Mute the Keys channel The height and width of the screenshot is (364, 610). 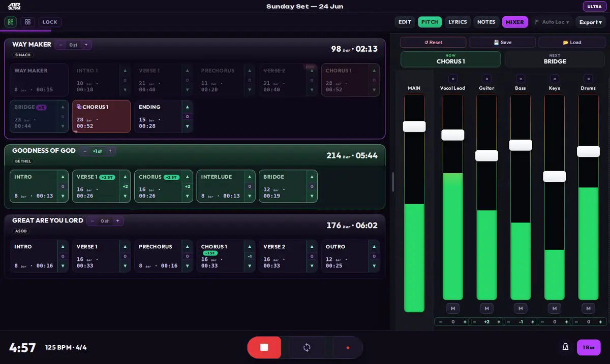[x=555, y=308]
